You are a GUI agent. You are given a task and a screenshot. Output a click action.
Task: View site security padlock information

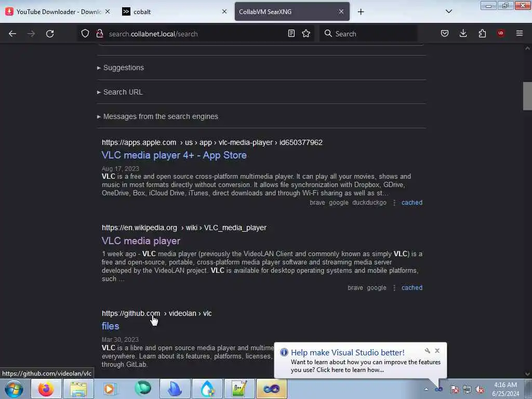tap(100, 33)
